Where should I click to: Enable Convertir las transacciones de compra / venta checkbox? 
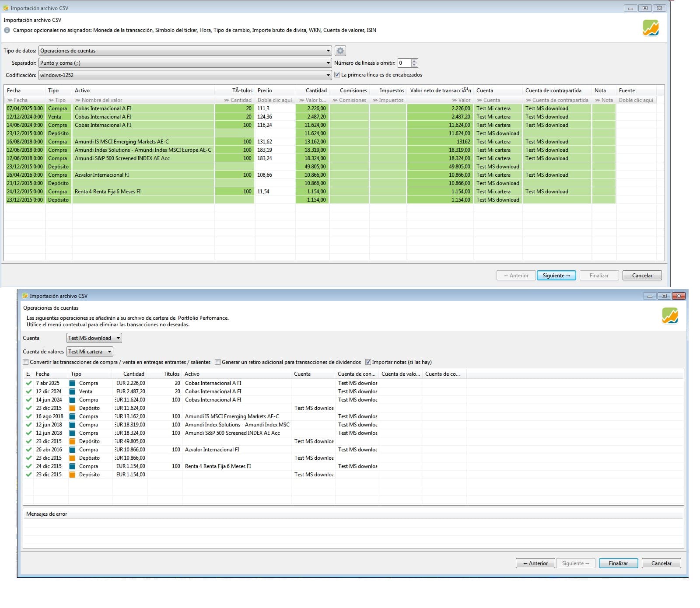(x=26, y=362)
